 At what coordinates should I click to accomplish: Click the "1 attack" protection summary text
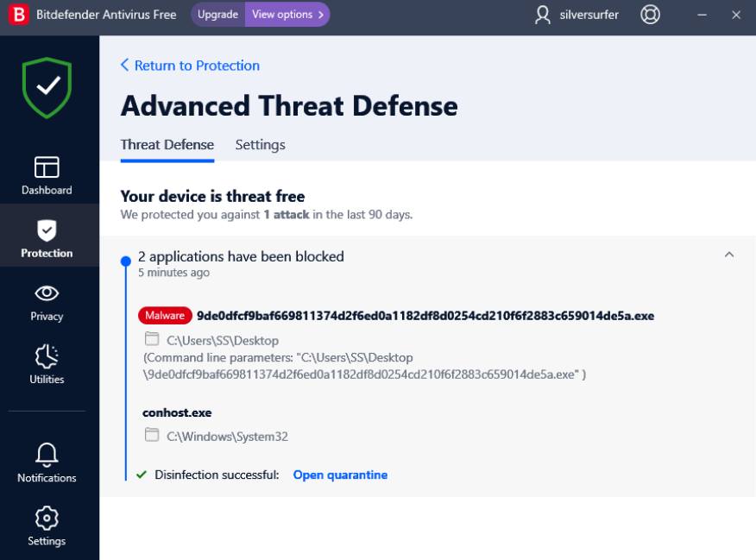click(x=287, y=215)
